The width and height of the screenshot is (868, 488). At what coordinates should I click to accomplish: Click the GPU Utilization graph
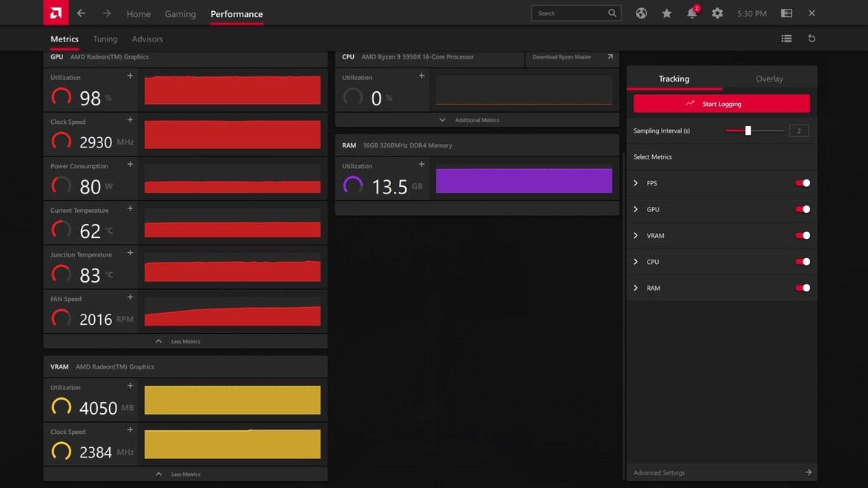[x=232, y=90]
